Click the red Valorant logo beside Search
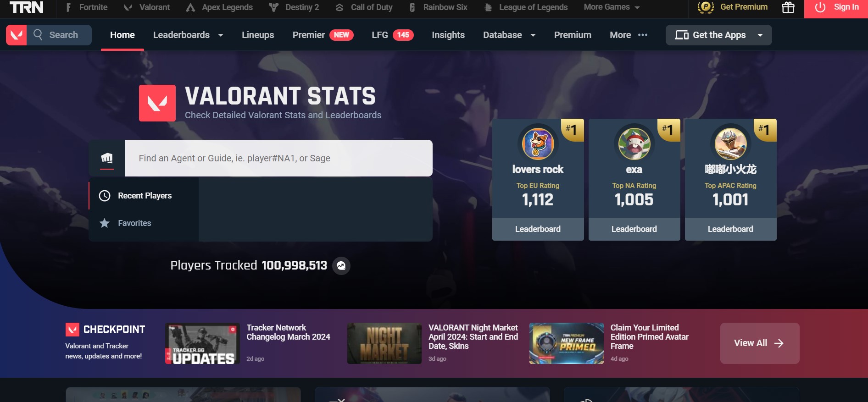This screenshot has height=402, width=868. point(17,35)
